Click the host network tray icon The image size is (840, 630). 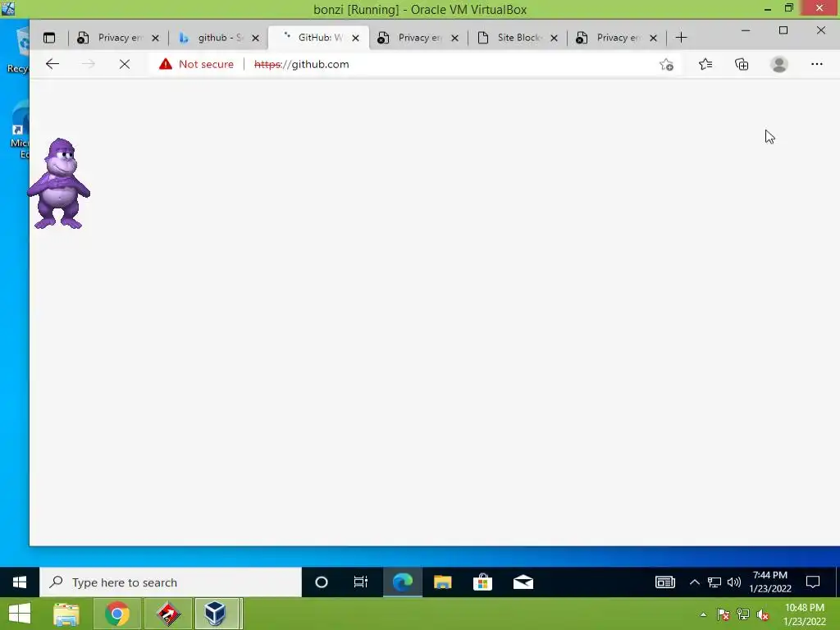tap(743, 615)
